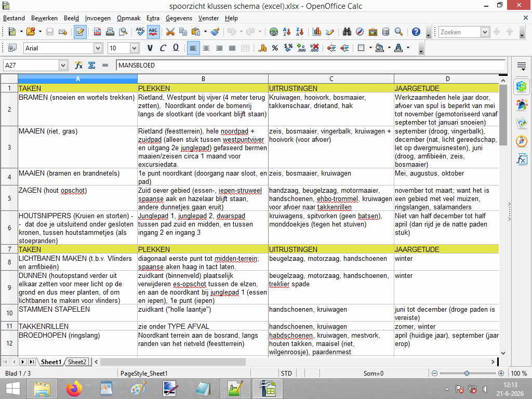Viewport: 532px width, 399px height.
Task: Click the Sort Ascending icon
Action: tap(287, 32)
